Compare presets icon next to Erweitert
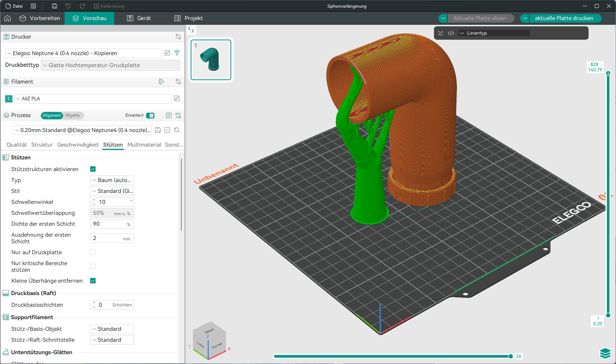 (x=178, y=115)
